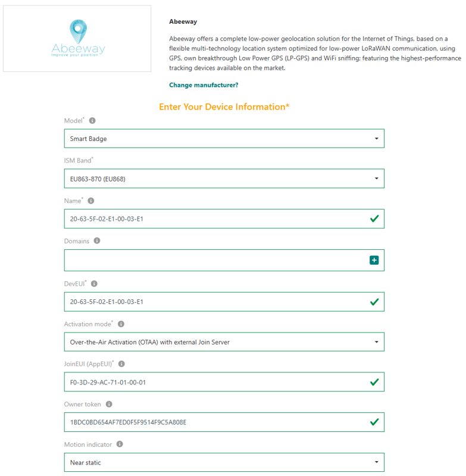
Task: Expand the Motion indicator Near static dropdown
Action: pos(224,462)
